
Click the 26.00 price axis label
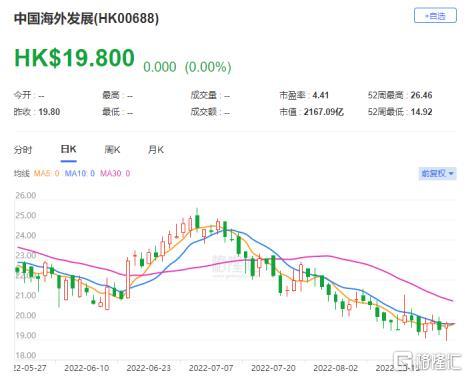26,195
